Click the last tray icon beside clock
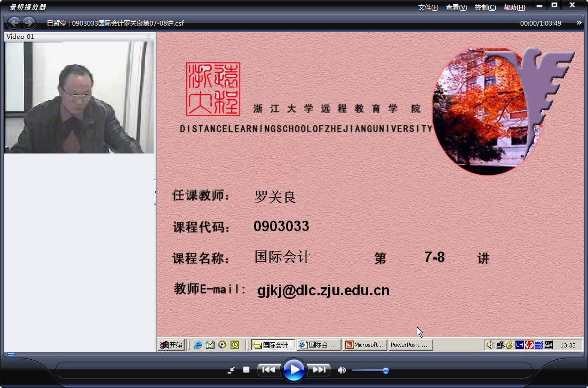588x388 pixels. pos(549,345)
